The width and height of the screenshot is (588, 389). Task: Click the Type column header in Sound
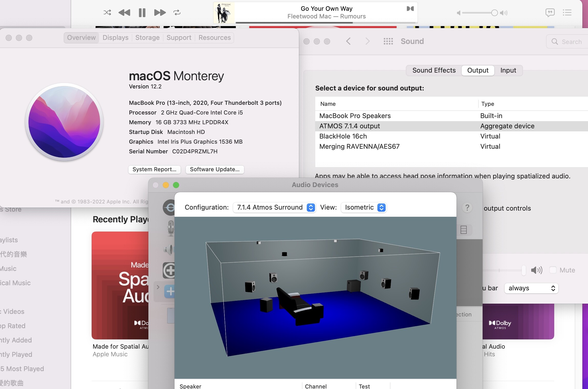pos(488,104)
